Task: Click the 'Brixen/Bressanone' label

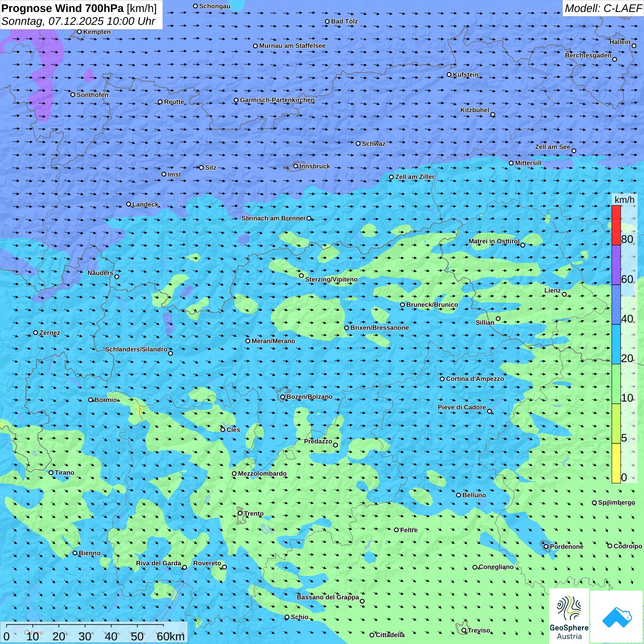Action: (379, 328)
